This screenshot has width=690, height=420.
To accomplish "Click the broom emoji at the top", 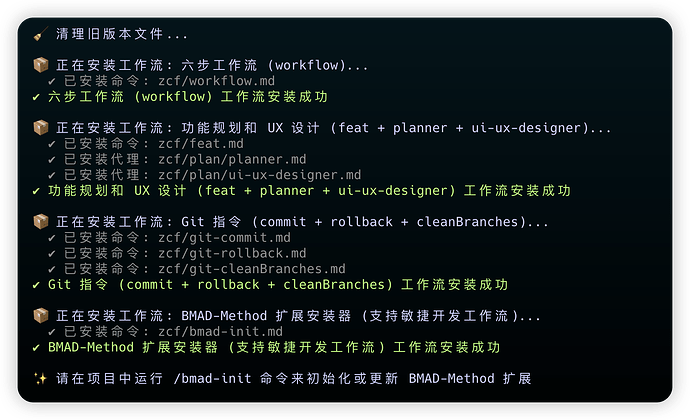I will click(40, 34).
